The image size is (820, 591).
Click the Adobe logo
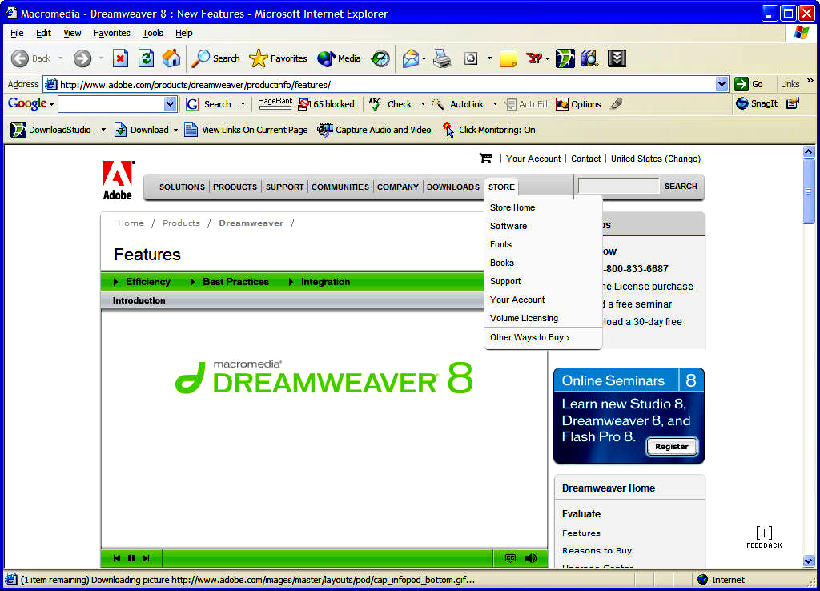(117, 180)
